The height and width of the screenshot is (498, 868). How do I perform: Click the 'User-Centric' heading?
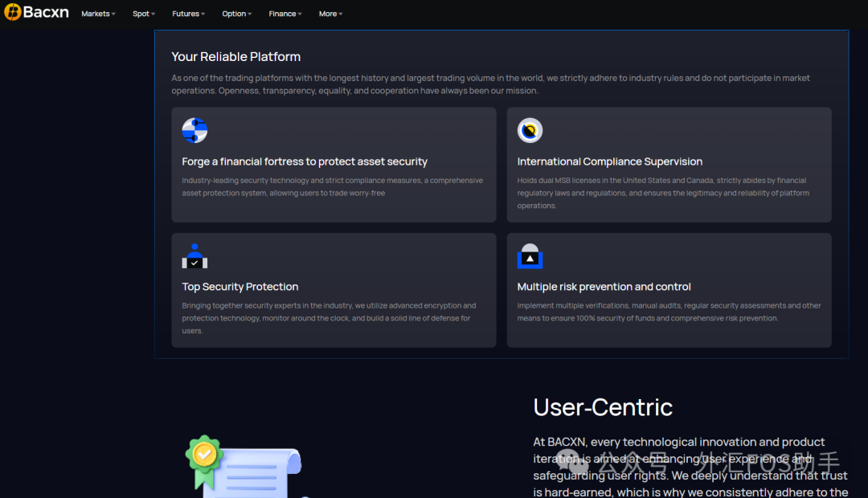[x=603, y=407]
